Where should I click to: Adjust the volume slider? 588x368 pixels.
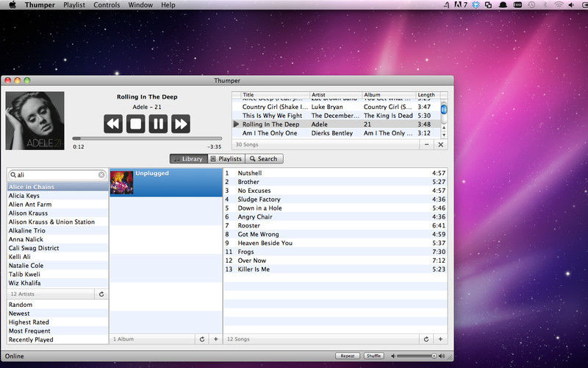(417, 356)
